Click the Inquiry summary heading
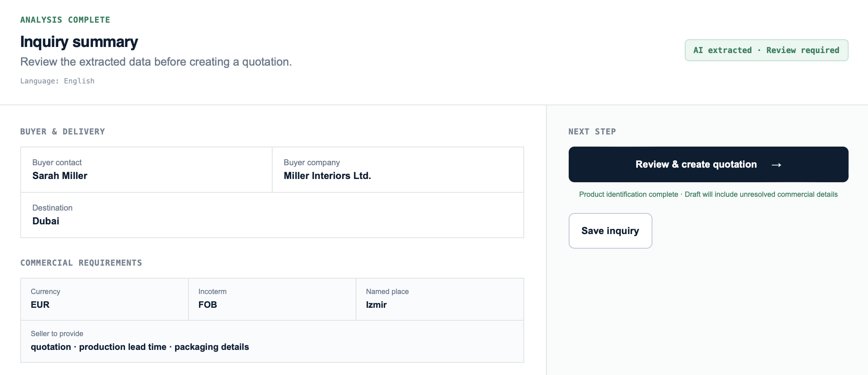This screenshot has height=375, width=868. click(79, 42)
